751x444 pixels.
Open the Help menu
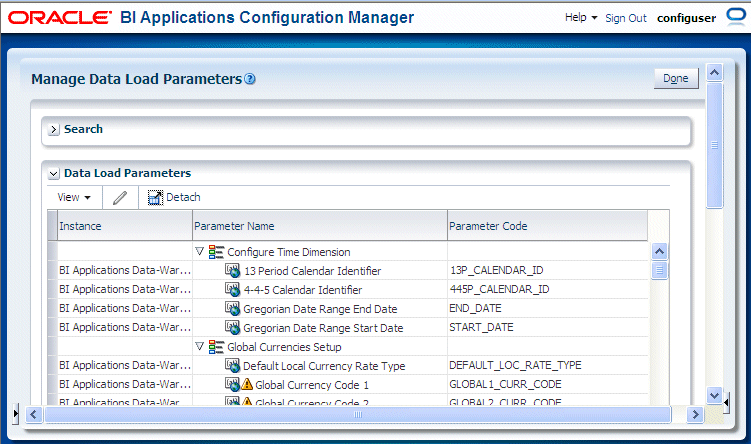click(581, 18)
